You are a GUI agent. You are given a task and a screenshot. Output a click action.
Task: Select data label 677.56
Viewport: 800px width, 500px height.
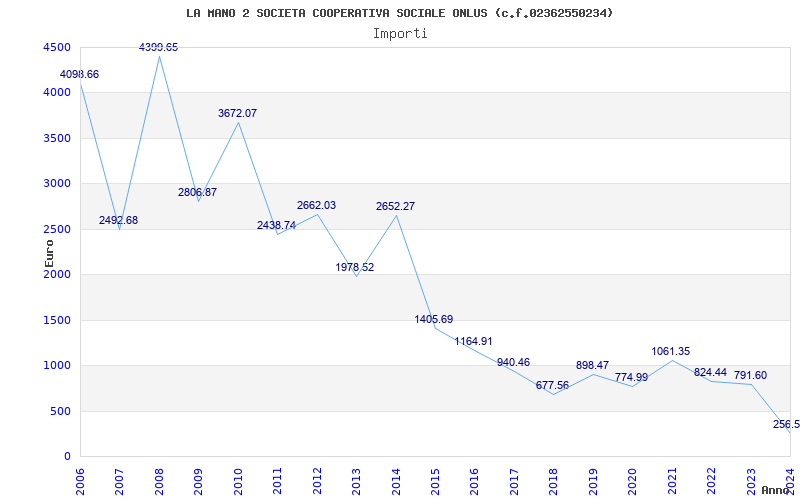coord(552,385)
